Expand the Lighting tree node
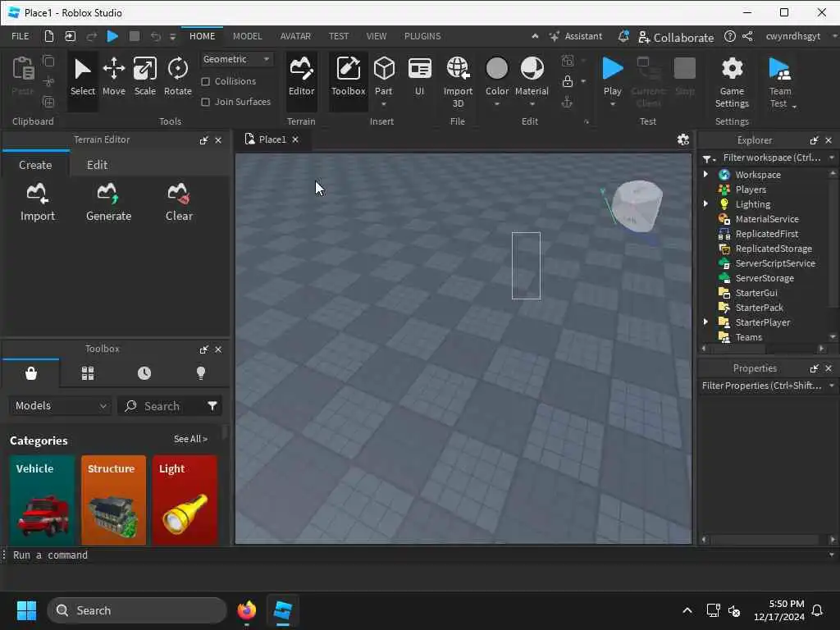 click(705, 204)
